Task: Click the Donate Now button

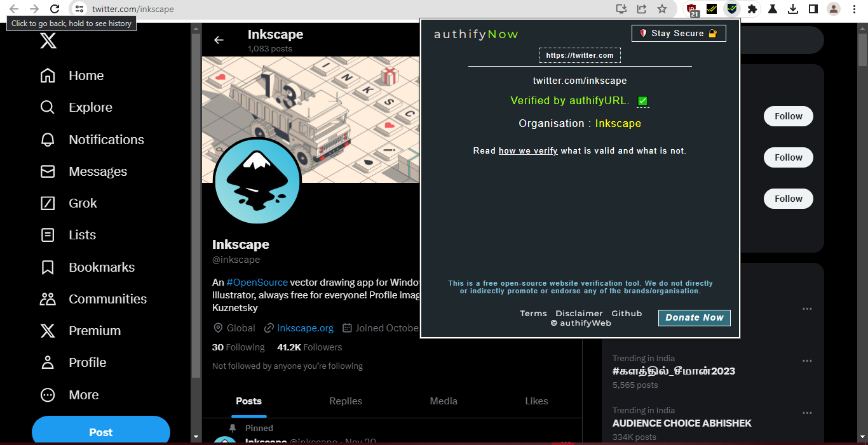Action: (x=695, y=317)
